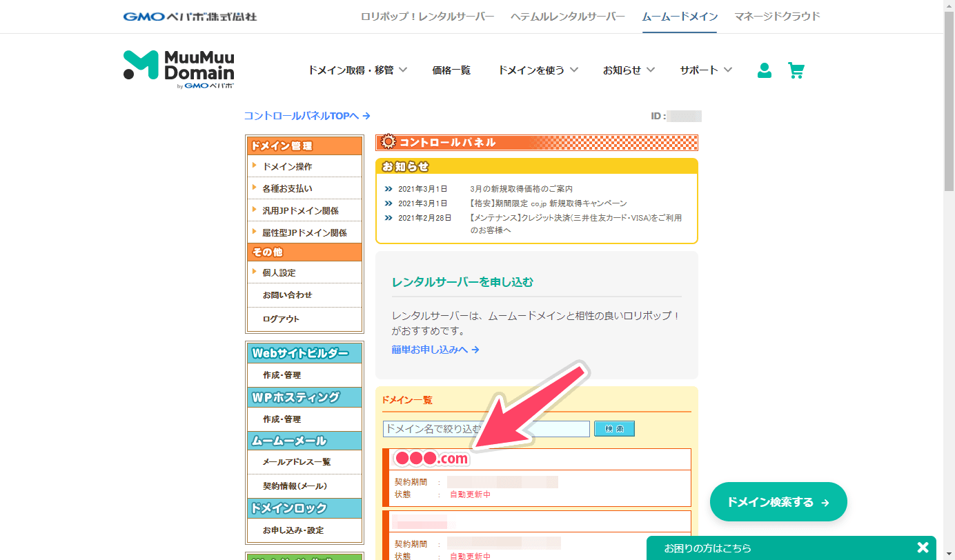
Task: Click the 簡単お申し込みへ link
Action: point(435,350)
